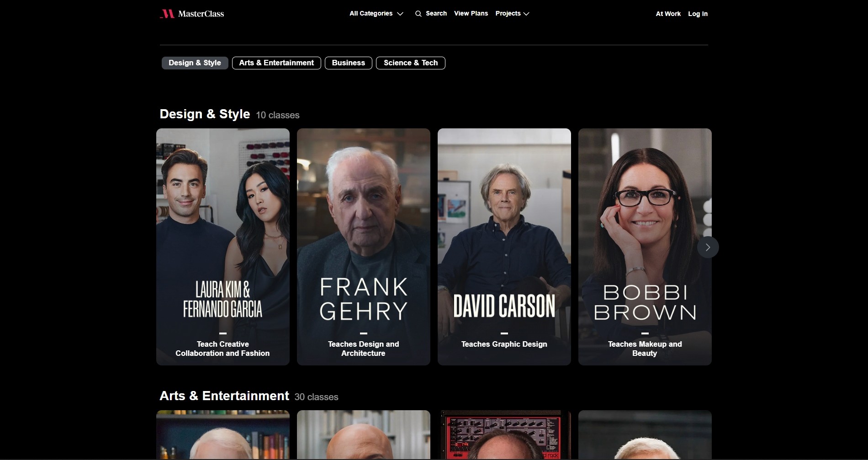Advance the Design & Style carousel with the arrow

coord(708,247)
